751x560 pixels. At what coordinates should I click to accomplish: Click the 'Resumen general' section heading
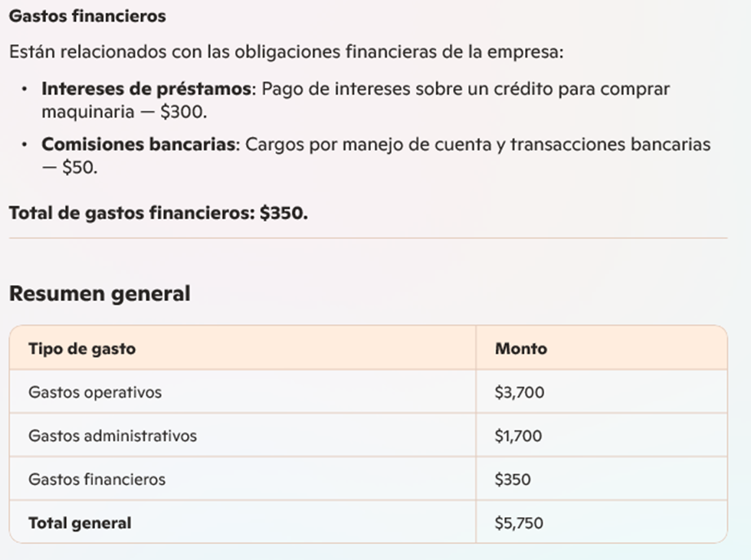(100, 293)
